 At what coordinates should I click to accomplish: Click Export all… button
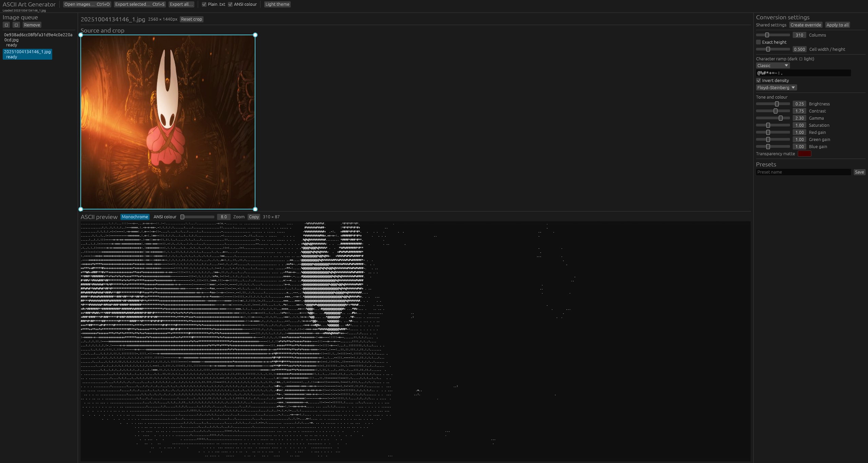tap(181, 4)
